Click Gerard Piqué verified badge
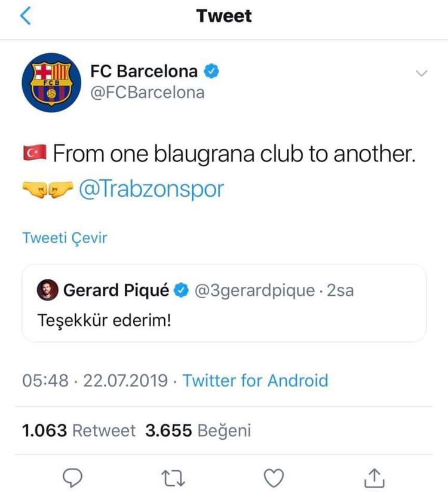This screenshot has width=448, height=499. pos(181,291)
